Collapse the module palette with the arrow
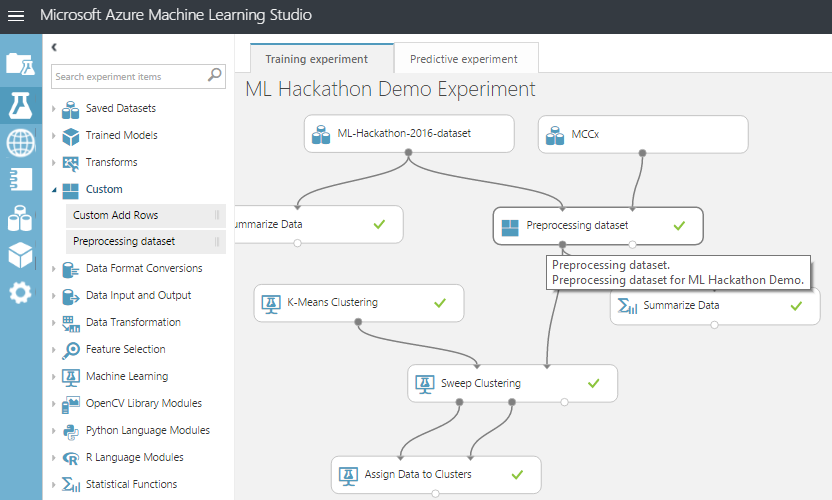 click(54, 47)
